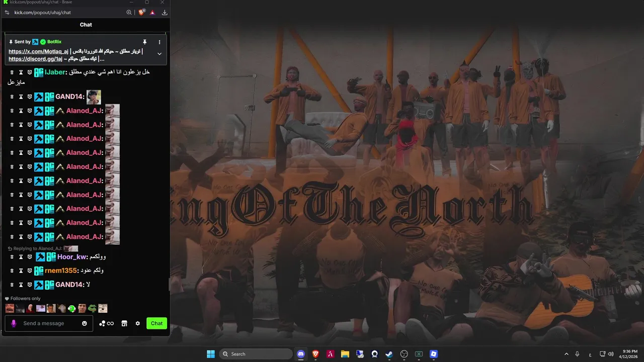Open site settings icon in address bar

(x=7, y=12)
